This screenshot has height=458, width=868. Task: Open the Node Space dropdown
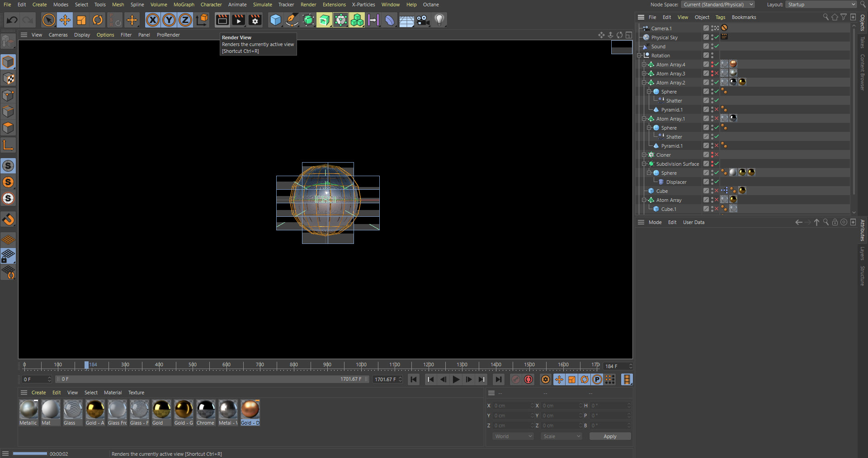click(x=718, y=5)
